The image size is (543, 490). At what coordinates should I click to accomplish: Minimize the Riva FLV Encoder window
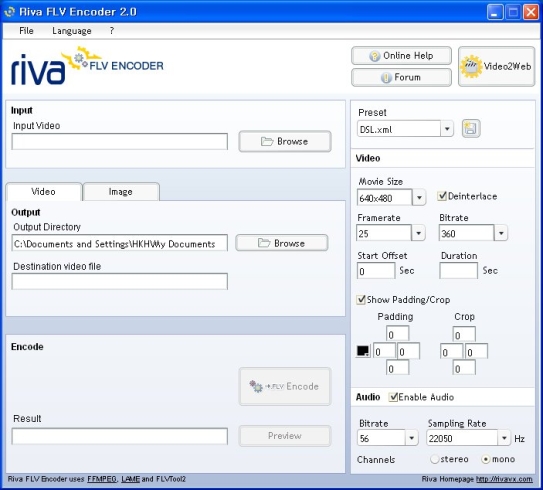click(x=495, y=12)
